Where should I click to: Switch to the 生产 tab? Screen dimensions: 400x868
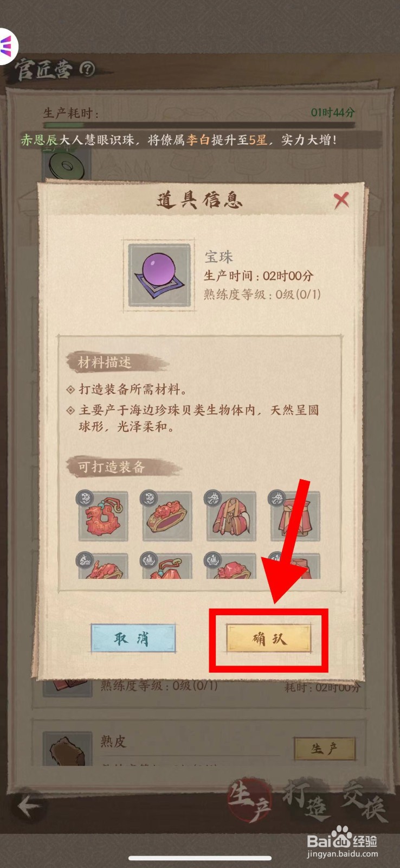(x=249, y=801)
